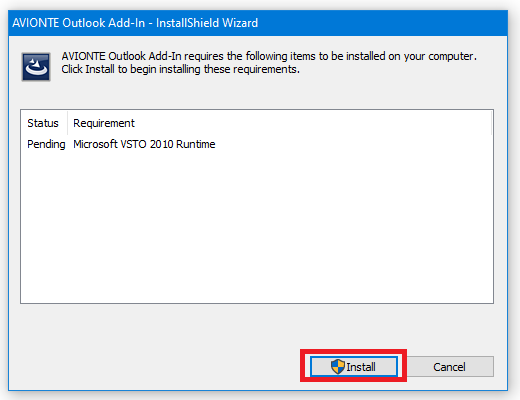Click the AVIONTE Outlook Add-In title bar
Viewport: 520px width, 400px height.
(x=258, y=23)
